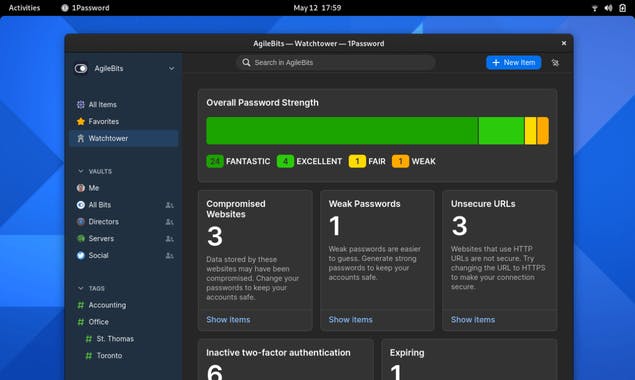Open the clock and calendar menu
This screenshot has height=380, width=635.
pos(317,8)
